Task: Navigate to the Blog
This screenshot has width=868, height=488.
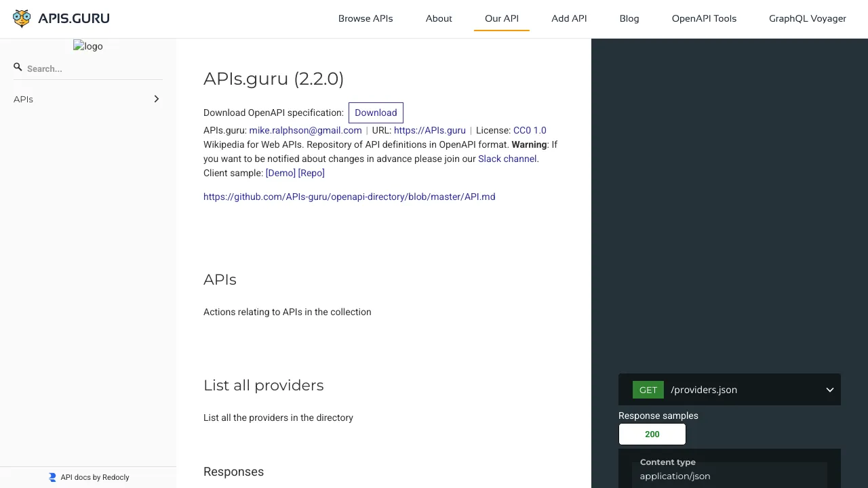Action: 629,18
